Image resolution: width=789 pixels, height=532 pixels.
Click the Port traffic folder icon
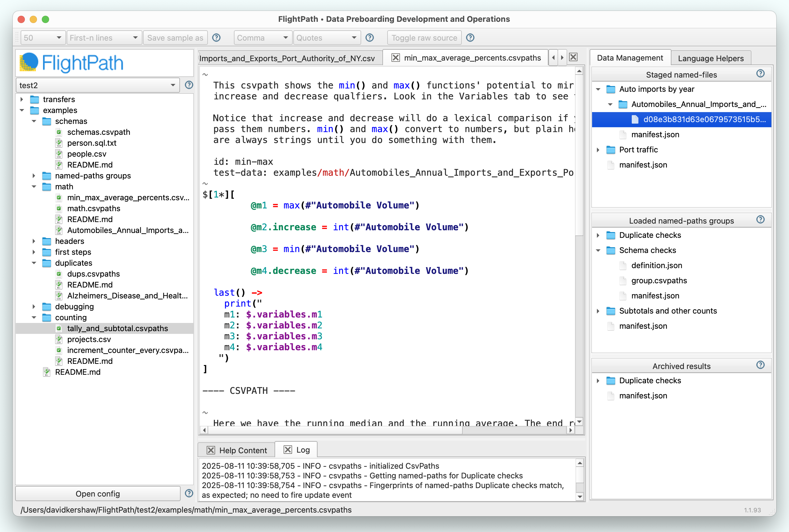coord(611,150)
